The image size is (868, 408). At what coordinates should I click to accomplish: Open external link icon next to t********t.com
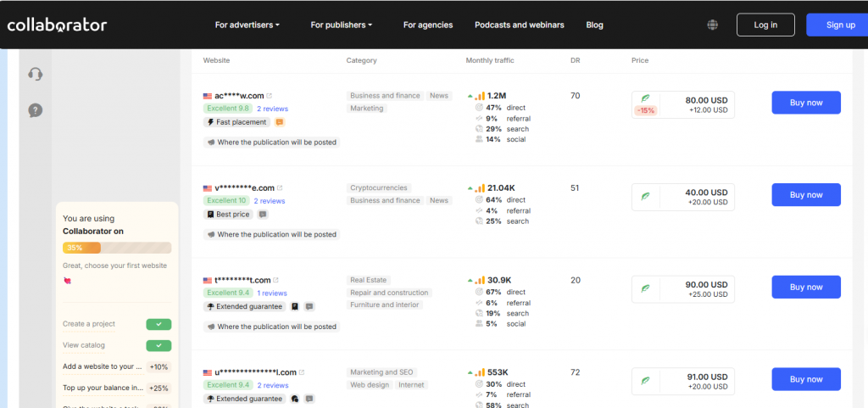coord(275,280)
